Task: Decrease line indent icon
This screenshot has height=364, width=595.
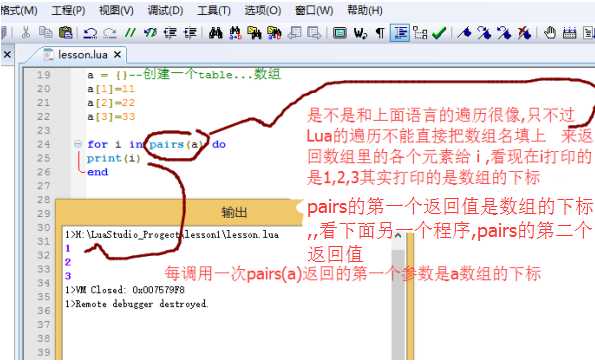Action: click(x=190, y=33)
